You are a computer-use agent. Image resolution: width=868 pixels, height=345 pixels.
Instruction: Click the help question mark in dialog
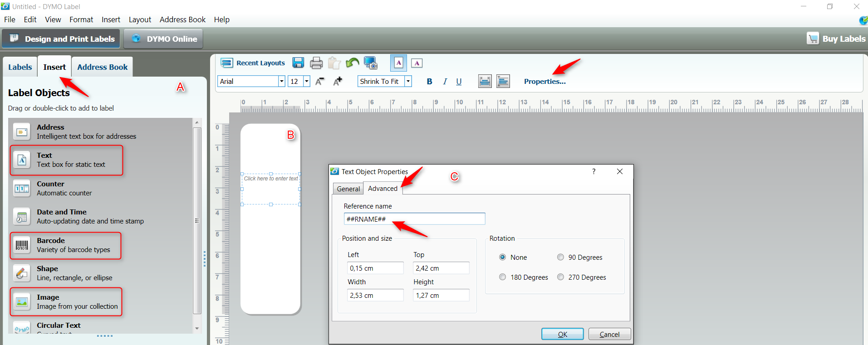pyautogui.click(x=593, y=171)
